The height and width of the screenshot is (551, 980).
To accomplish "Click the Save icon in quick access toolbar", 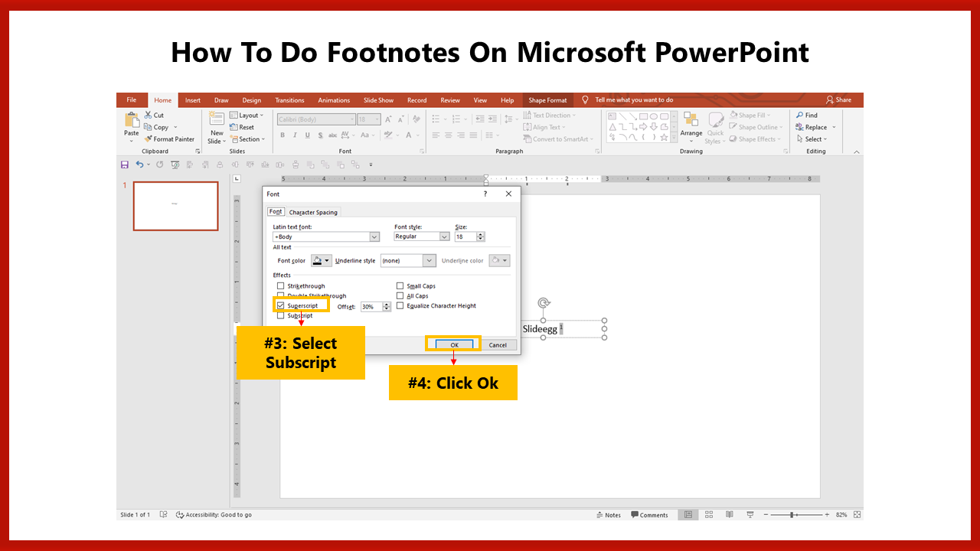I will tap(124, 165).
